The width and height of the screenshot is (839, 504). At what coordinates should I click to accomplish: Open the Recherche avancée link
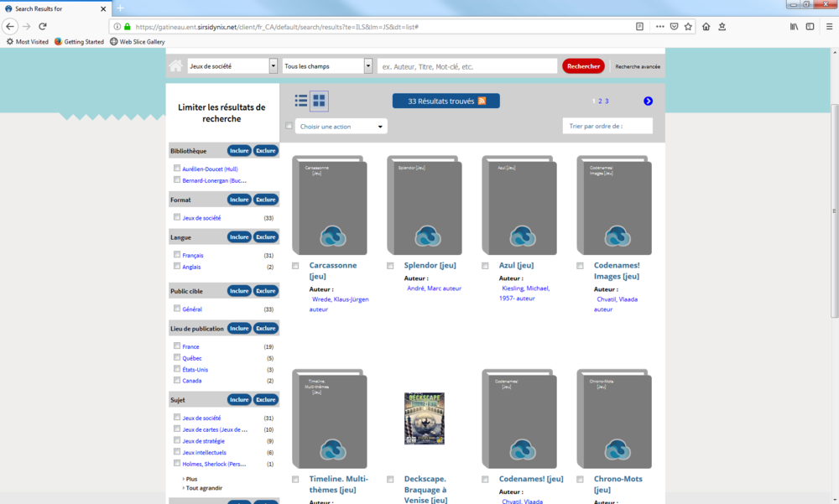pos(638,66)
